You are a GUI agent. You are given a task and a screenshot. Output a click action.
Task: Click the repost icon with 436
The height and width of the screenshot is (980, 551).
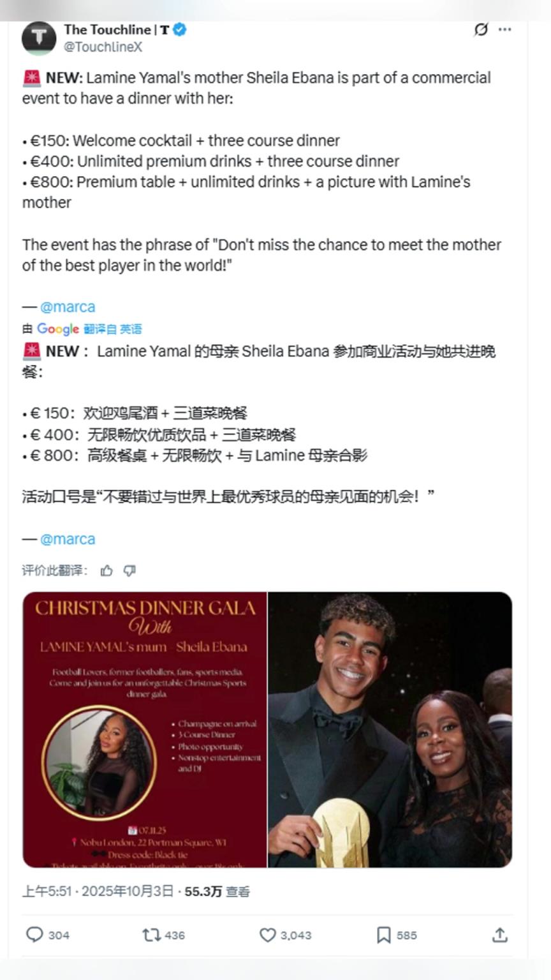click(163, 935)
